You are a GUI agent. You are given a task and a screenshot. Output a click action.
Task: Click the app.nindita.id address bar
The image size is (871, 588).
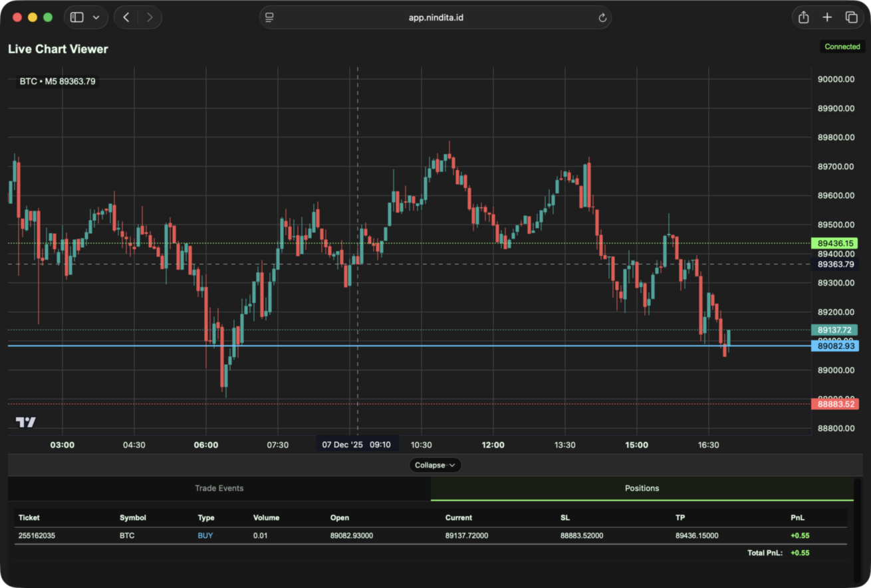(x=435, y=17)
